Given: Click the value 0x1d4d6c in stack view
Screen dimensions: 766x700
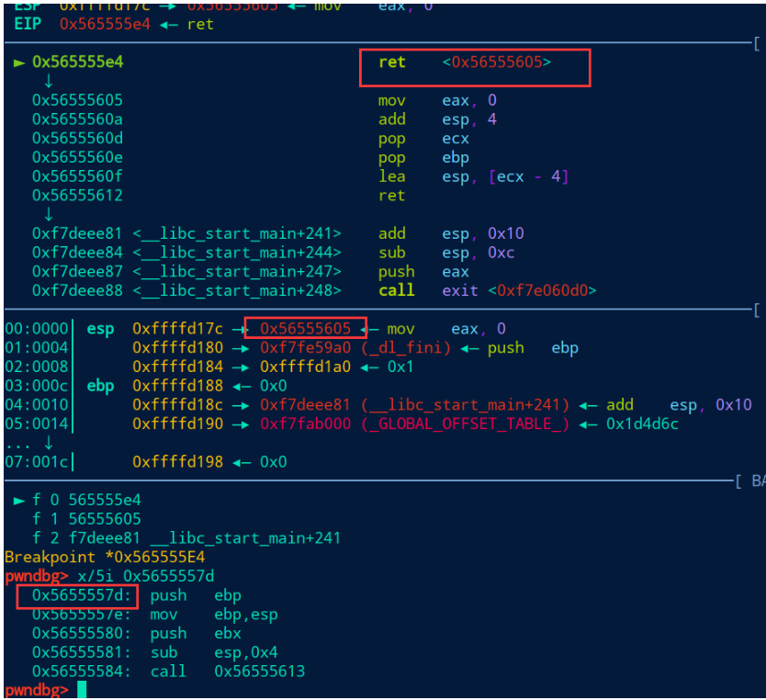Looking at the screenshot, I should pos(642,424).
